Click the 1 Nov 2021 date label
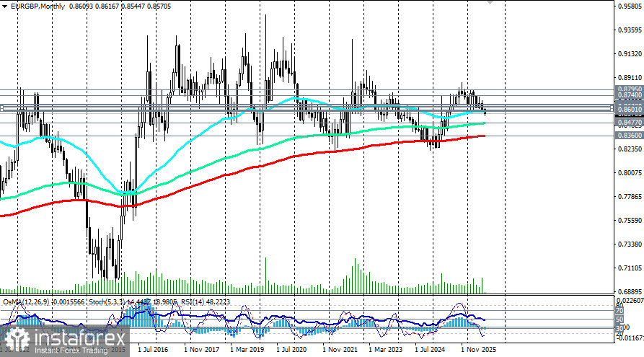The width and height of the screenshot is (644, 357). click(340, 350)
